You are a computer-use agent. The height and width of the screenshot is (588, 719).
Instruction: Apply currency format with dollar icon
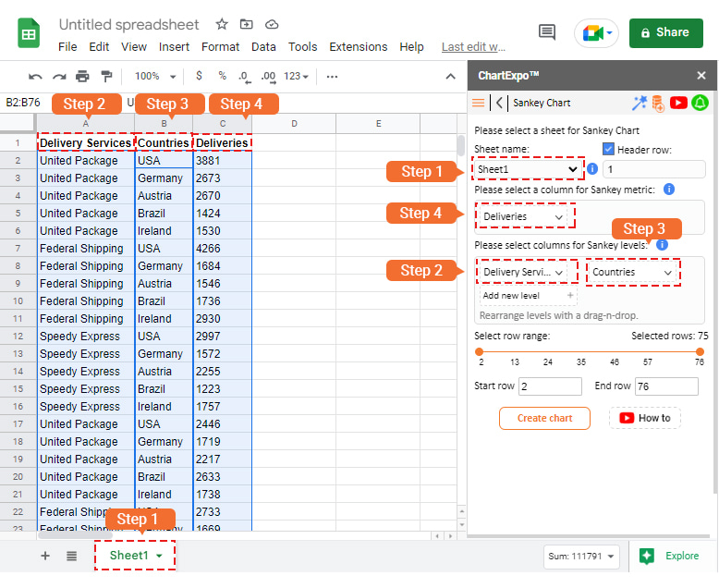coord(199,76)
